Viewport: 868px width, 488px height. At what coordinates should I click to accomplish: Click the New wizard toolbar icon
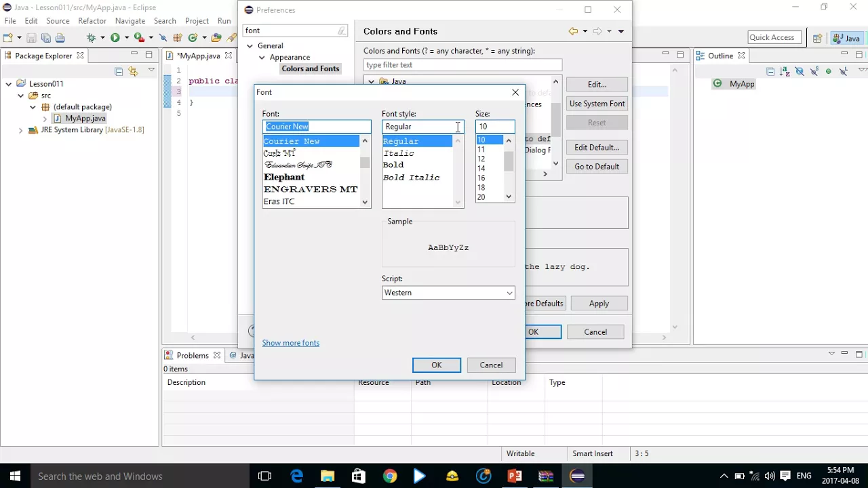[x=8, y=38]
